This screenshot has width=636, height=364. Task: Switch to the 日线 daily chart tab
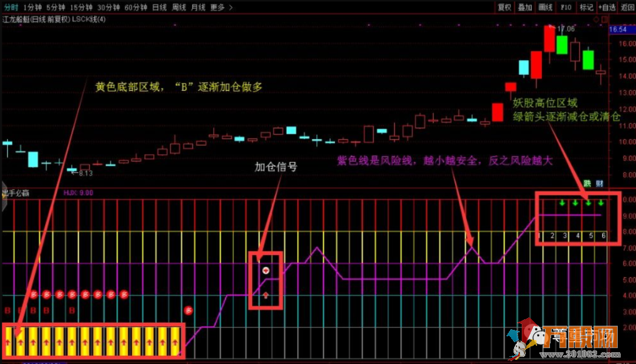[160, 7]
